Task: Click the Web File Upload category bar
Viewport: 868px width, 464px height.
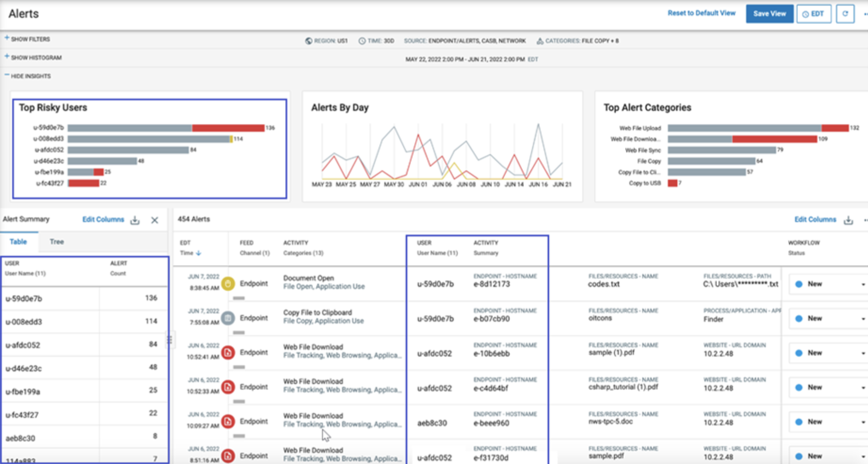Action: coord(758,128)
